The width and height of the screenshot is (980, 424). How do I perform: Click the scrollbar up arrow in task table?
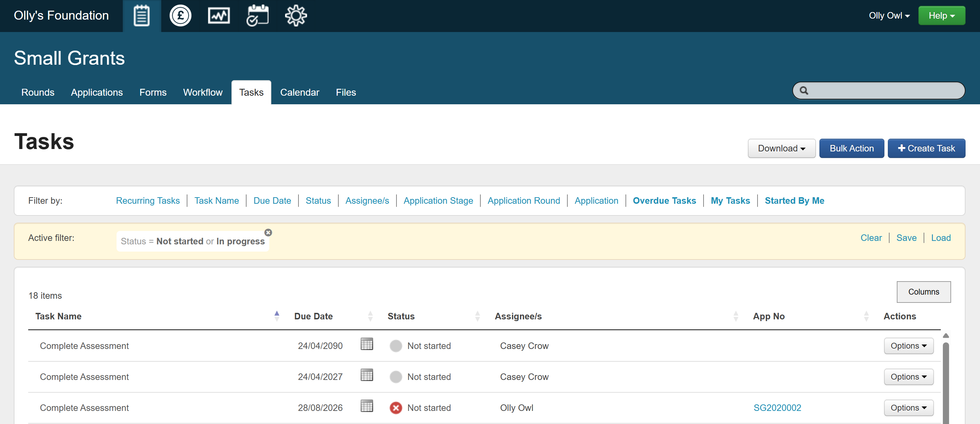tap(946, 336)
